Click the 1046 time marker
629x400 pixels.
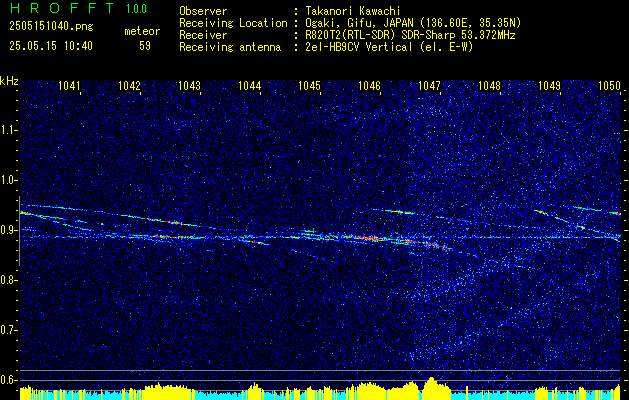click(369, 85)
